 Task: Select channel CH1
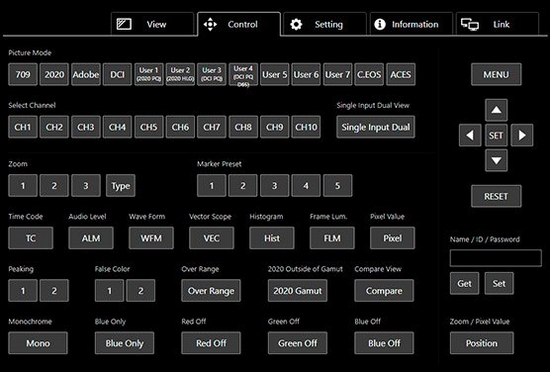click(x=23, y=127)
